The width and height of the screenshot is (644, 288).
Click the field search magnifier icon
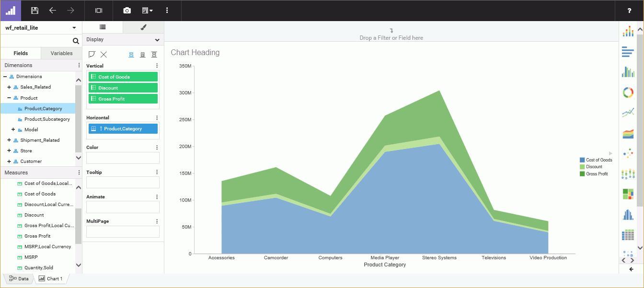click(76, 41)
